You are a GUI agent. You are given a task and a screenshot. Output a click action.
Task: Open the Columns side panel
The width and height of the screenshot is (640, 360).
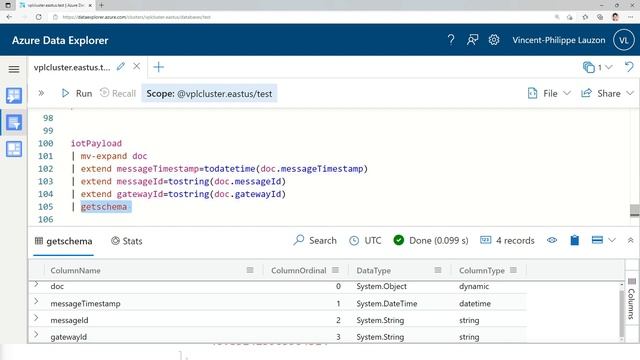pyautogui.click(x=631, y=299)
